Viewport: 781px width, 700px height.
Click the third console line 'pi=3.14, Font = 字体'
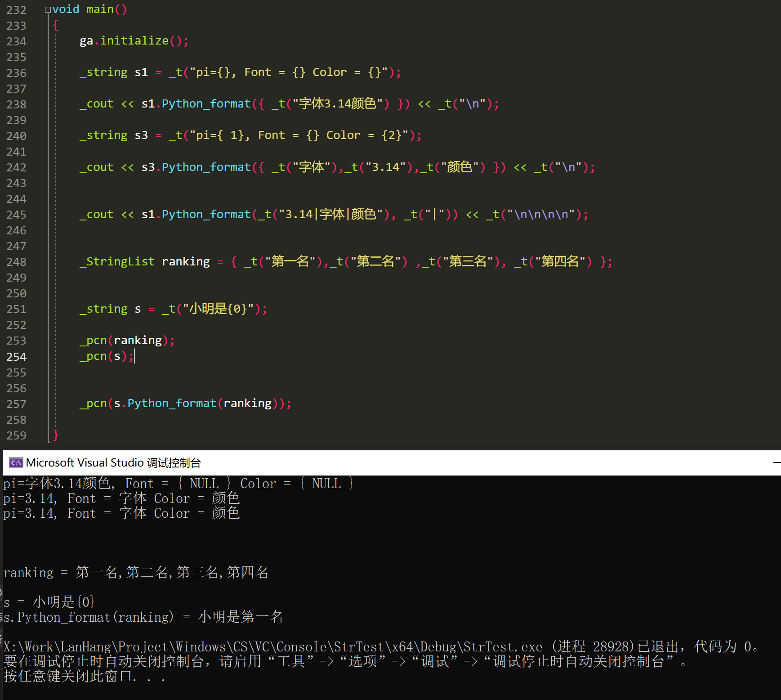point(122,513)
